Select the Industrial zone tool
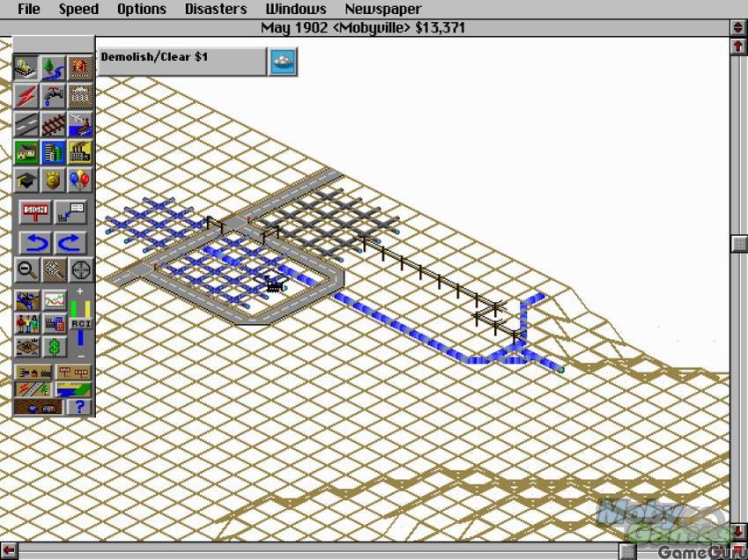This screenshot has width=748, height=560. 80,152
